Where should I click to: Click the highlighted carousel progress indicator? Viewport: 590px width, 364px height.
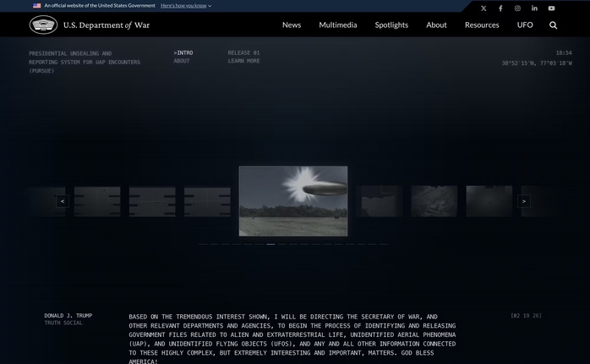tap(270, 244)
